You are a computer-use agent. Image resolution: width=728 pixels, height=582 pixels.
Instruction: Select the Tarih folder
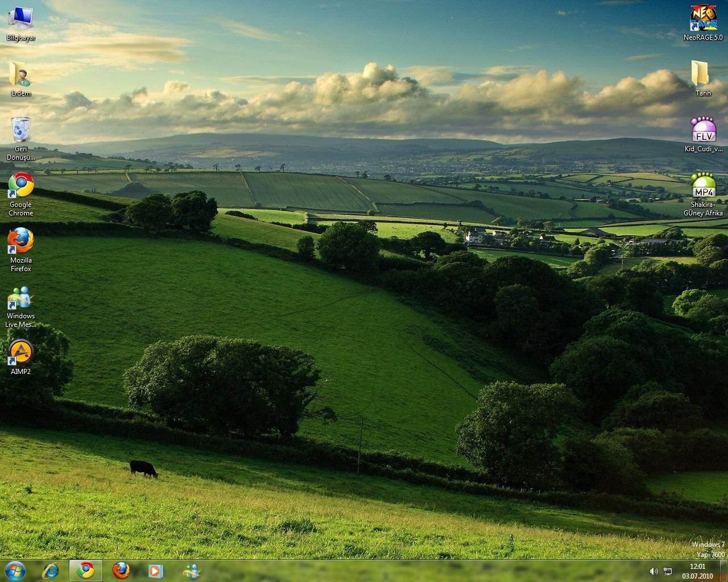point(703,74)
